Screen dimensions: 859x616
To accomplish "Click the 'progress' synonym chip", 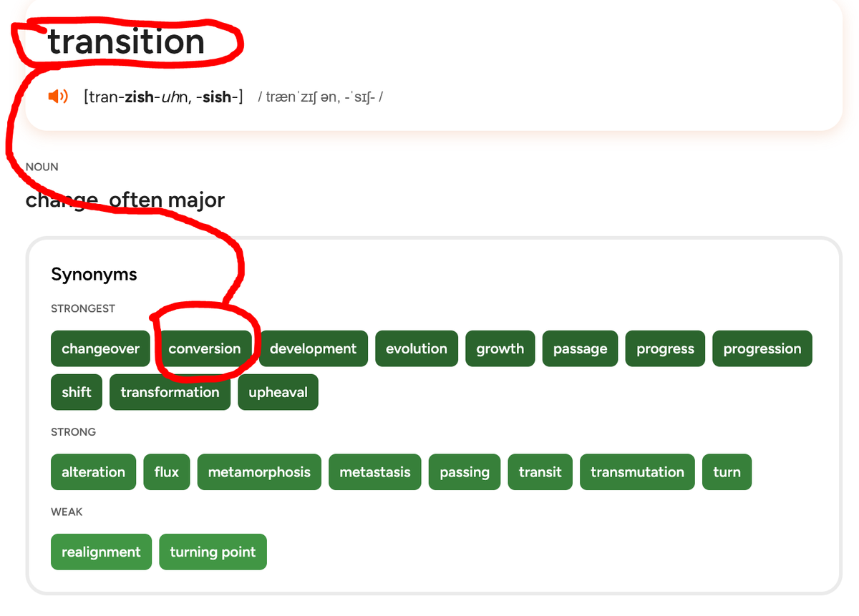I will (666, 348).
